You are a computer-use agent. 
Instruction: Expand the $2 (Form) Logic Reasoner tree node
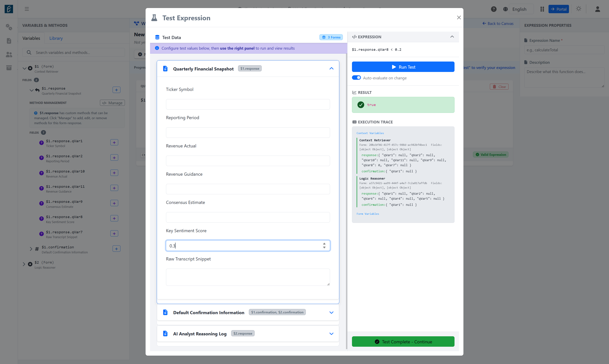[x=24, y=264]
